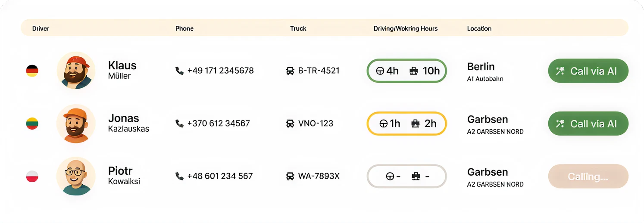
Task: Click the Location column header
Action: click(479, 28)
